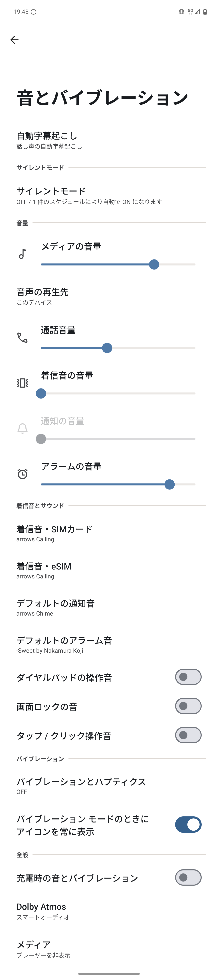Tap the back arrow icon
This screenshot has width=218, height=980.
point(14,40)
